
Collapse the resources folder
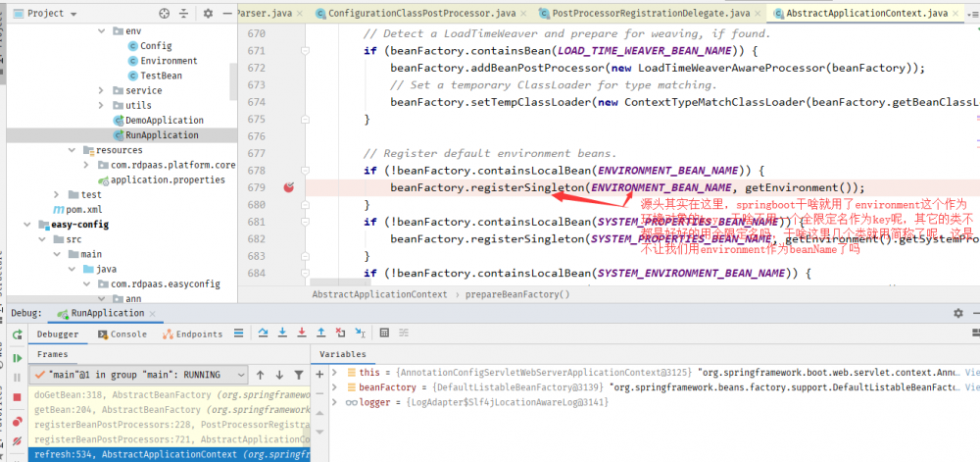pos(72,150)
